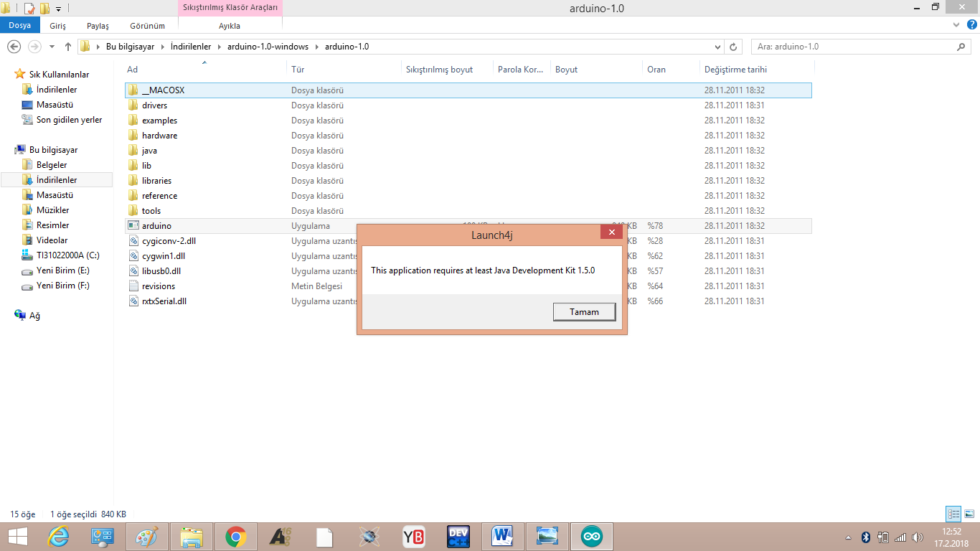Image resolution: width=980 pixels, height=551 pixels.
Task: Open Videolar in navigation pane
Action: [52, 240]
